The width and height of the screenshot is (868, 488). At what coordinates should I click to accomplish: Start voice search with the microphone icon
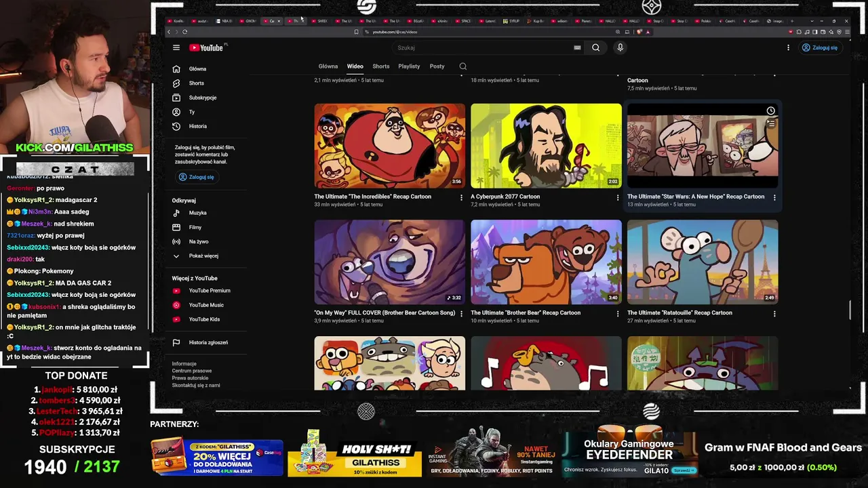click(620, 47)
